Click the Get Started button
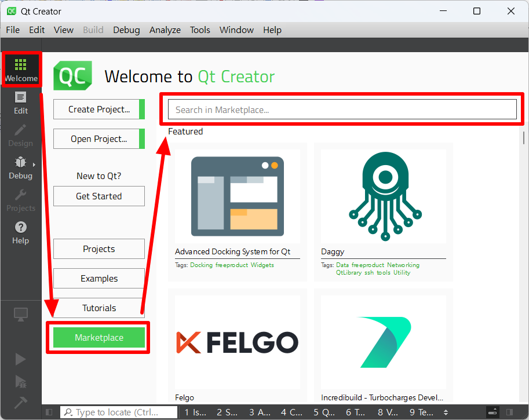Viewport: 529px width, 420px height. coord(99,196)
